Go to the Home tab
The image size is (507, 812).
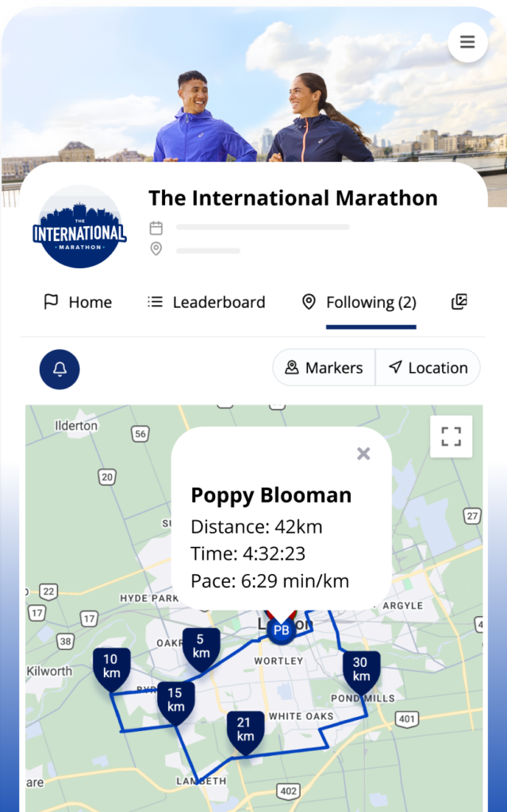coord(78,302)
